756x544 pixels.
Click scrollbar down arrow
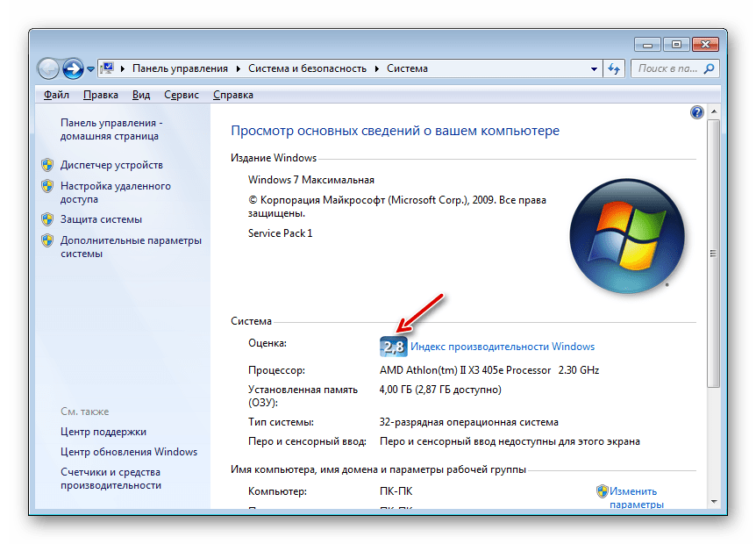(x=714, y=502)
